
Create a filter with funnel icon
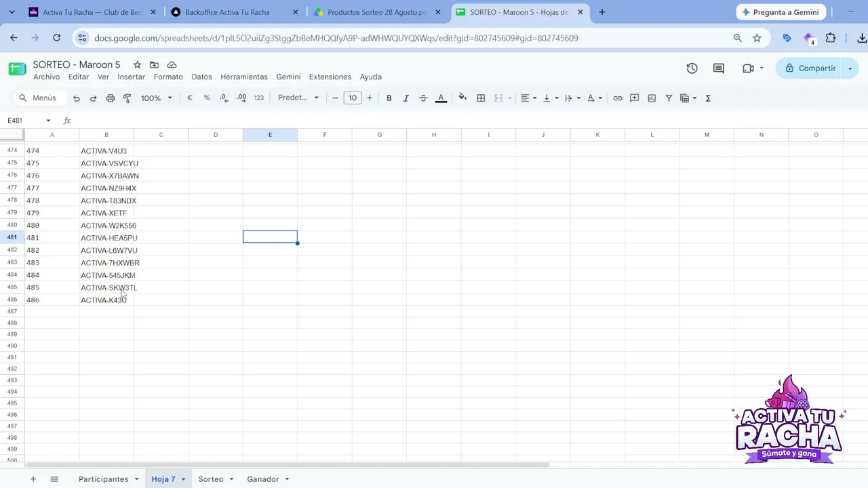[669, 98]
